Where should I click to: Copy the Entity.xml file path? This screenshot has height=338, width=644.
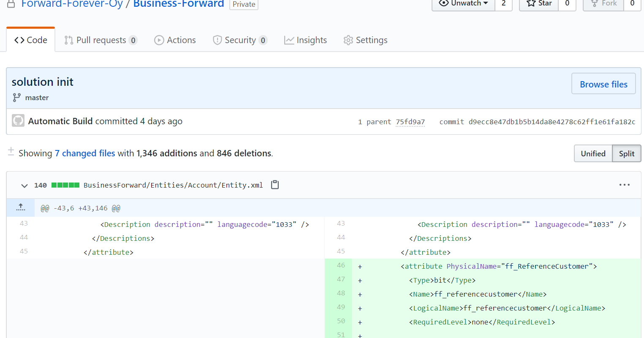[x=275, y=185]
